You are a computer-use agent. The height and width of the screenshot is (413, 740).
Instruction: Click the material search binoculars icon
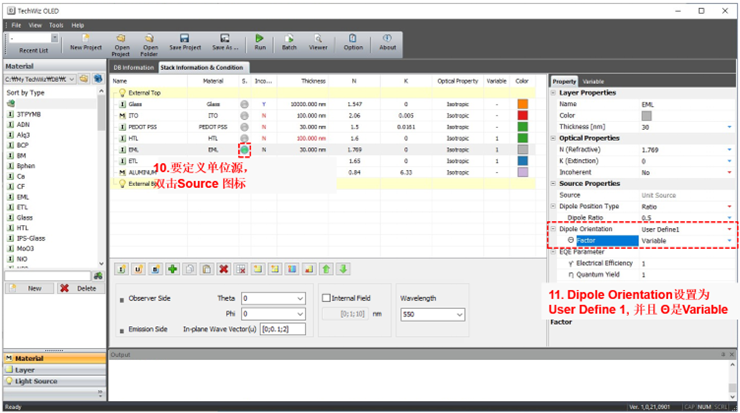click(x=98, y=276)
